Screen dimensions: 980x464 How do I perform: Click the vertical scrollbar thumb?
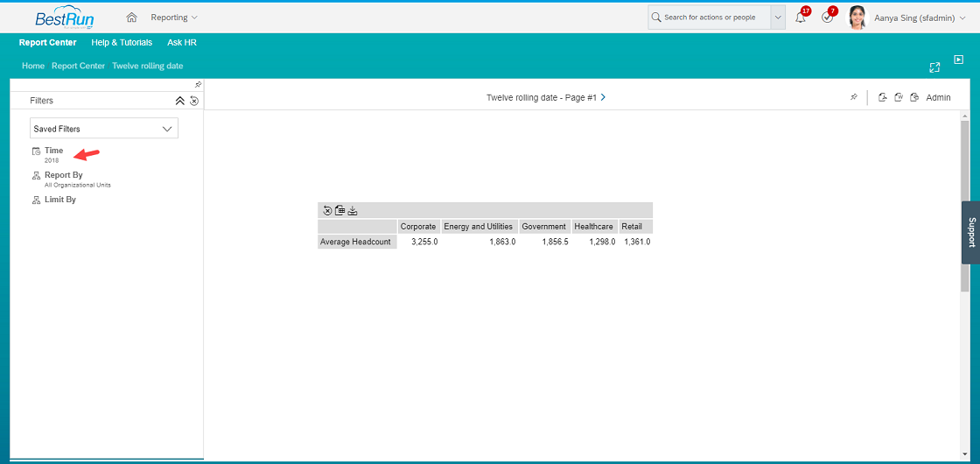pos(965,206)
